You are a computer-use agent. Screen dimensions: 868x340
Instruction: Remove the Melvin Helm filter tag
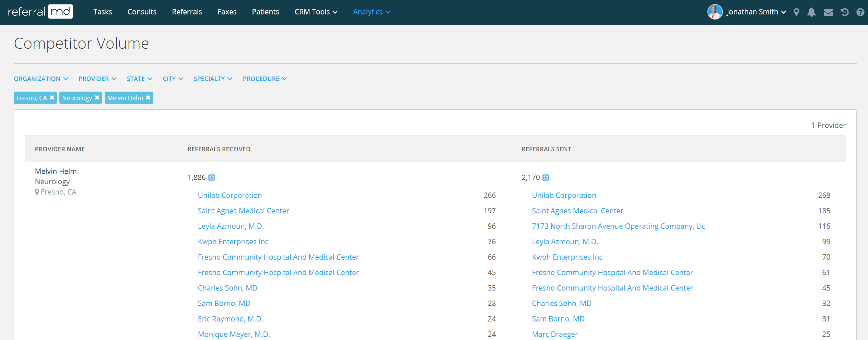[x=148, y=97]
